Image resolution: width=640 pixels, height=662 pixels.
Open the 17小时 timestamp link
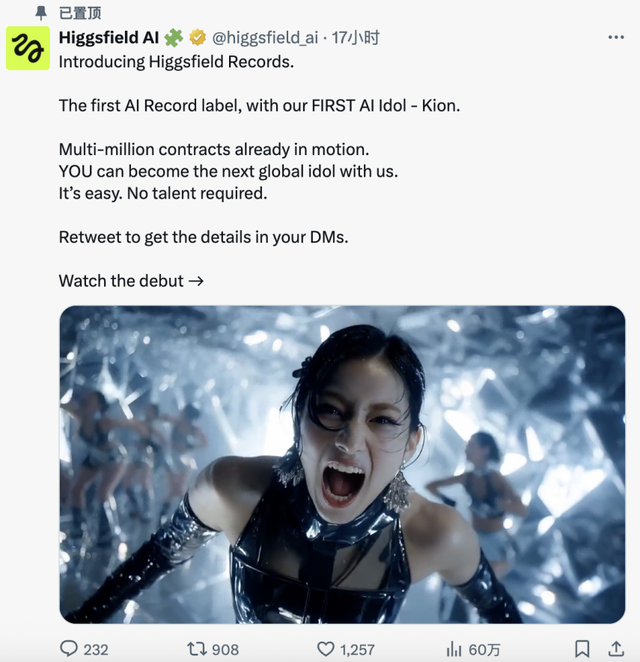(355, 38)
